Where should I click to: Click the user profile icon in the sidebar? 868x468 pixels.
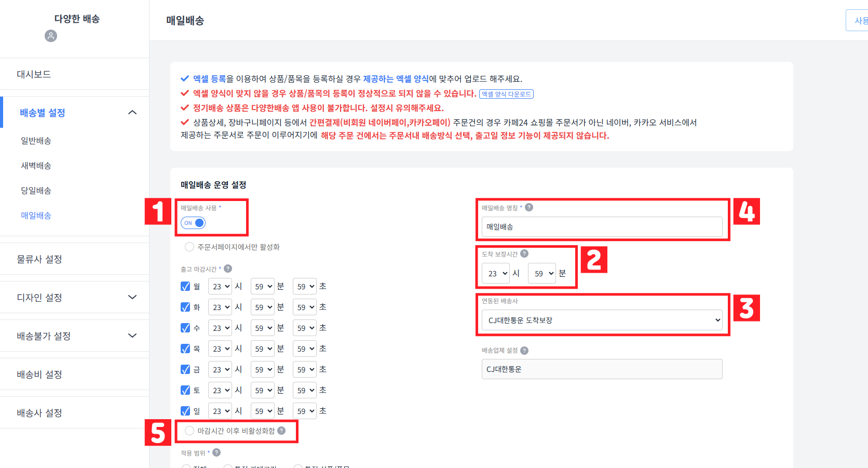(50, 36)
